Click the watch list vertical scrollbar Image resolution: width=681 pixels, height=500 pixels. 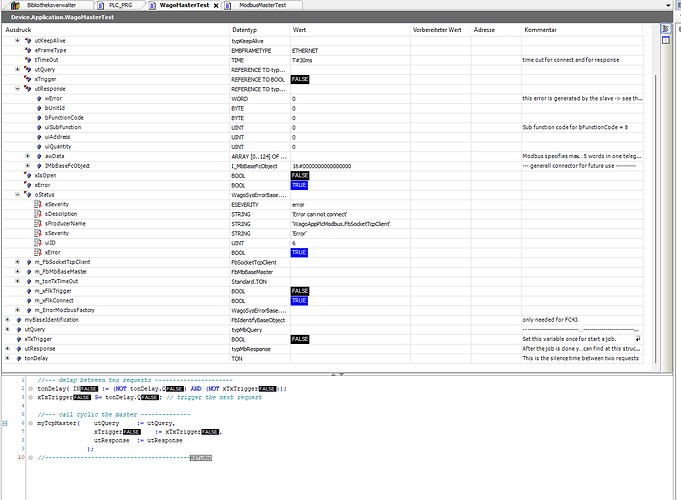(x=655, y=219)
